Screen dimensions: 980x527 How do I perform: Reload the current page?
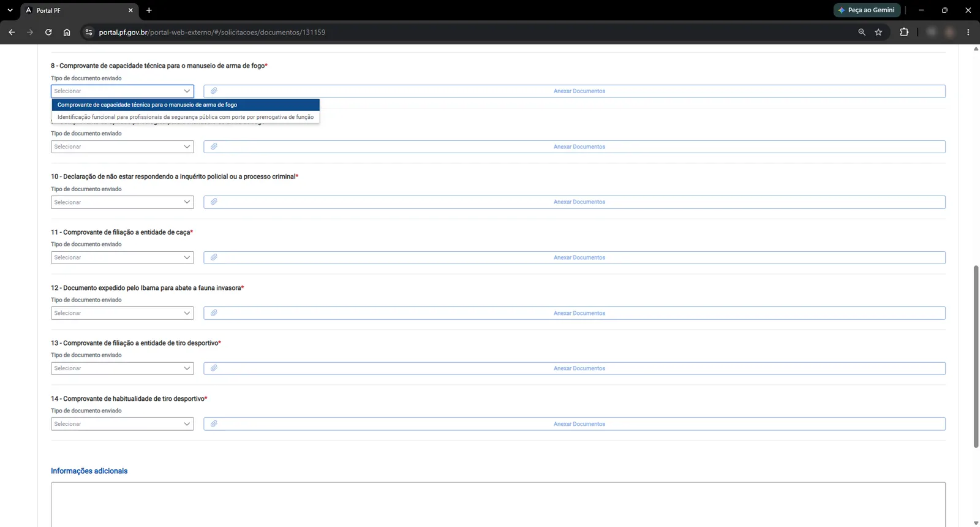point(48,32)
